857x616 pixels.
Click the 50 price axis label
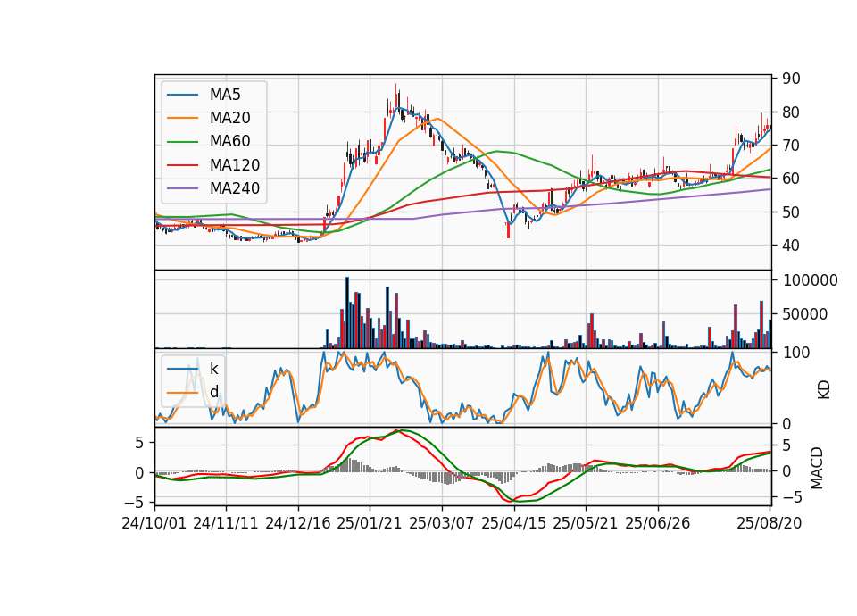[x=791, y=212]
